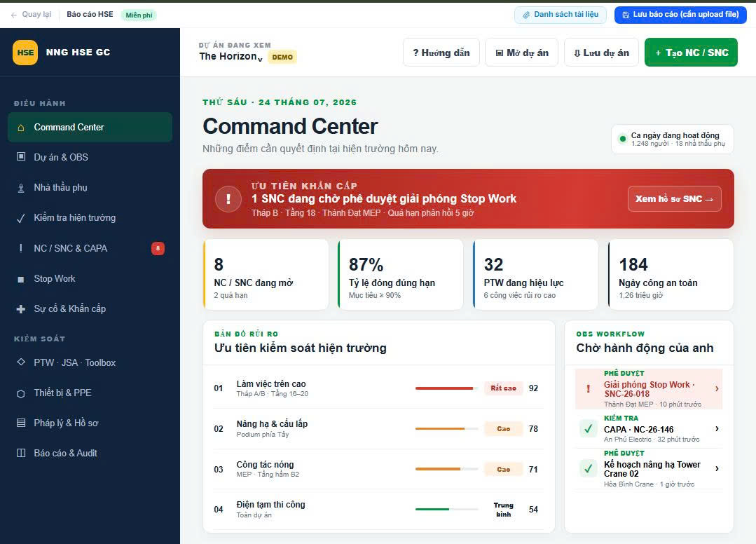Screen dimensions: 756x544
Task: Click the Lưu dự án button
Action: (x=601, y=53)
